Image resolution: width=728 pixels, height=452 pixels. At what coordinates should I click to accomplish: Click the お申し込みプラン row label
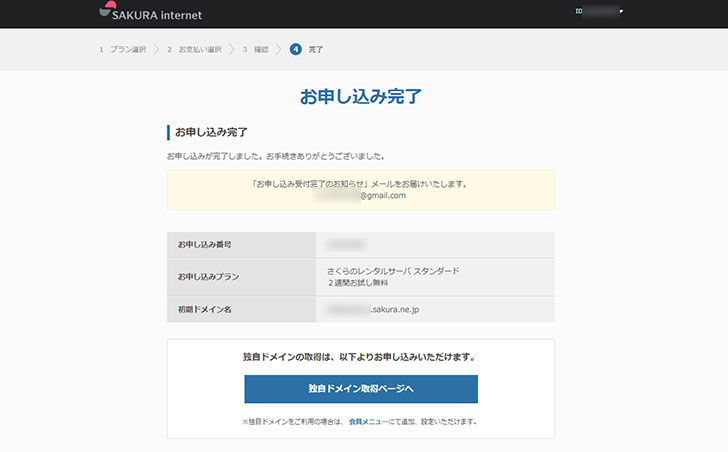208,277
